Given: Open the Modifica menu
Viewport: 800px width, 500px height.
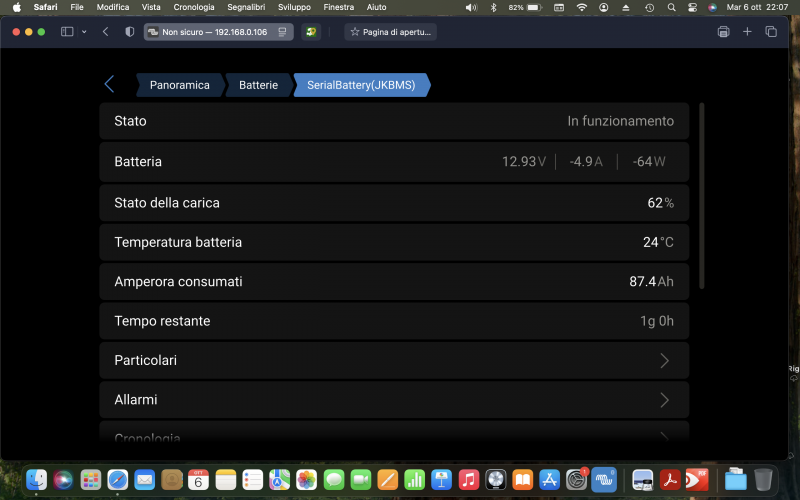Looking at the screenshot, I should pyautogui.click(x=113, y=7).
